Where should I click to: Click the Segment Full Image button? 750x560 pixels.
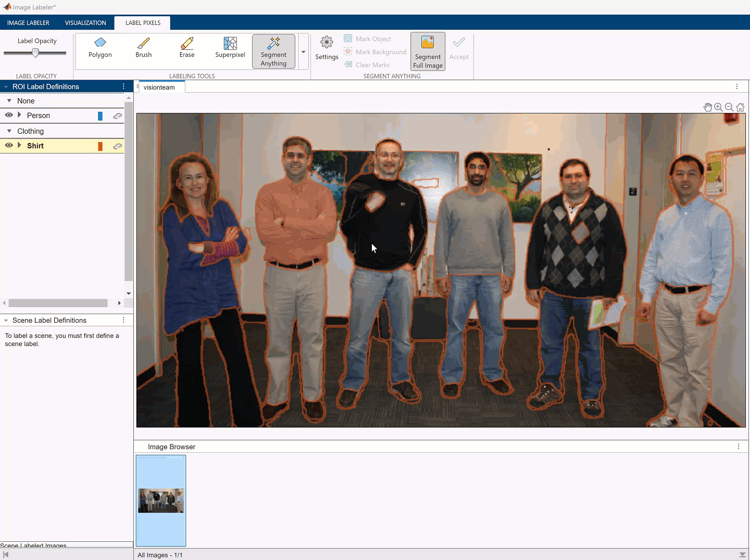(427, 50)
